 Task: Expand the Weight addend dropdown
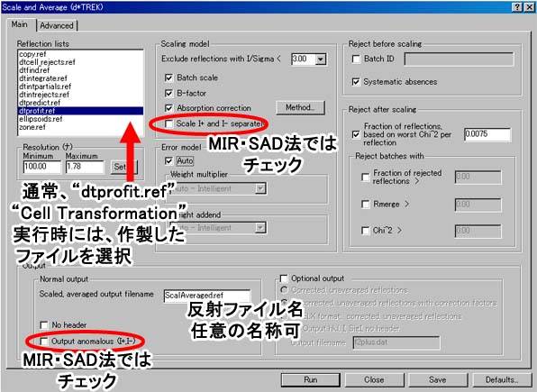coord(260,227)
